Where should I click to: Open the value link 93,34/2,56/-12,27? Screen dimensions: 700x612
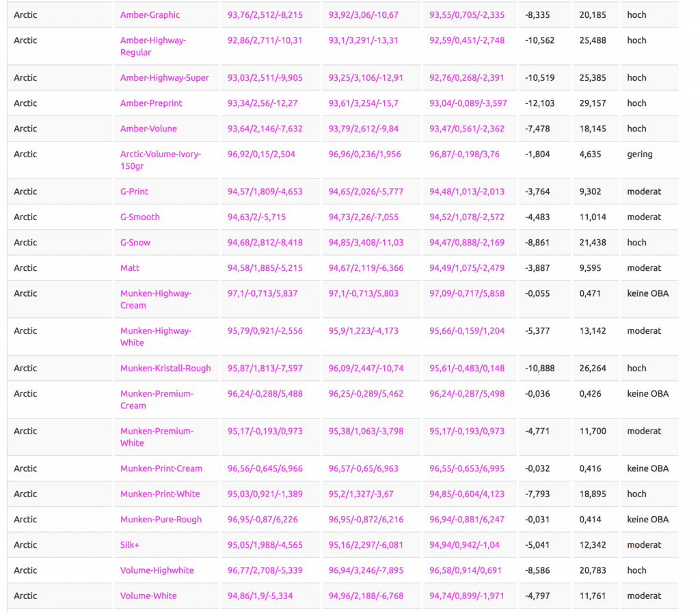262,103
